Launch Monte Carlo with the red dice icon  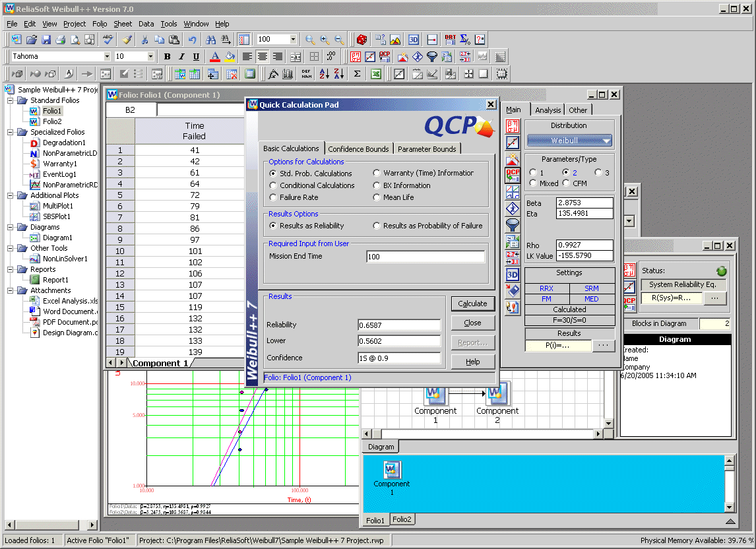coord(362,40)
